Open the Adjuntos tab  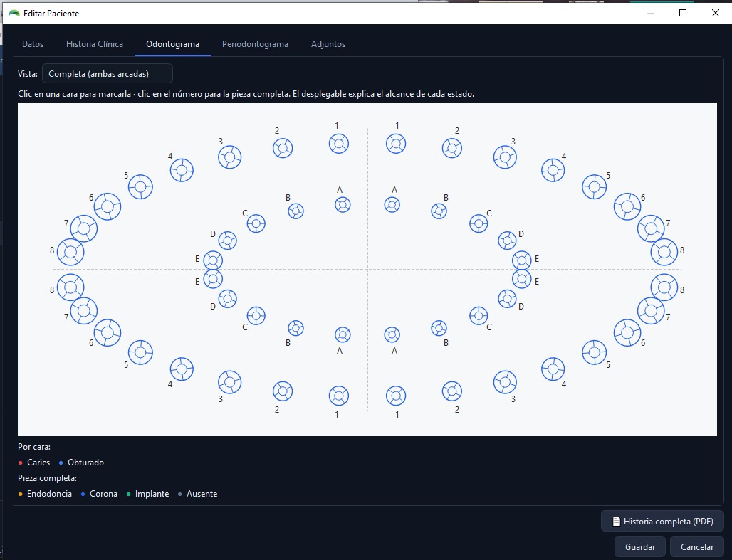click(328, 44)
